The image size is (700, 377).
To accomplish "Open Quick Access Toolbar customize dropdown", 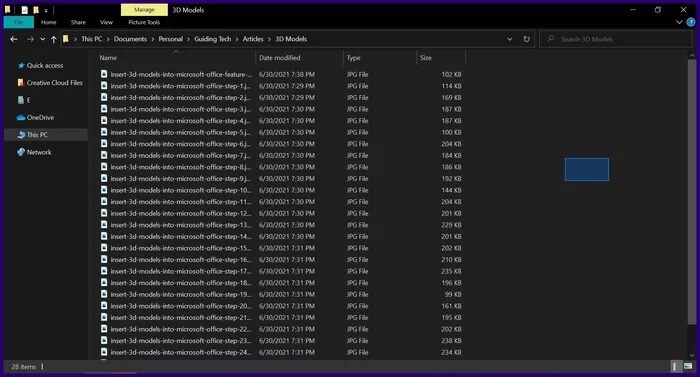I will [46, 10].
